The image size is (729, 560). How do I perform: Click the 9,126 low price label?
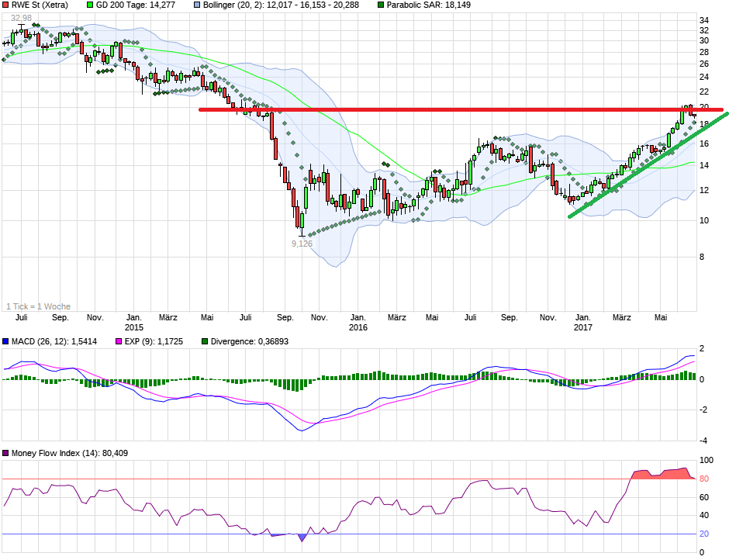(x=302, y=244)
